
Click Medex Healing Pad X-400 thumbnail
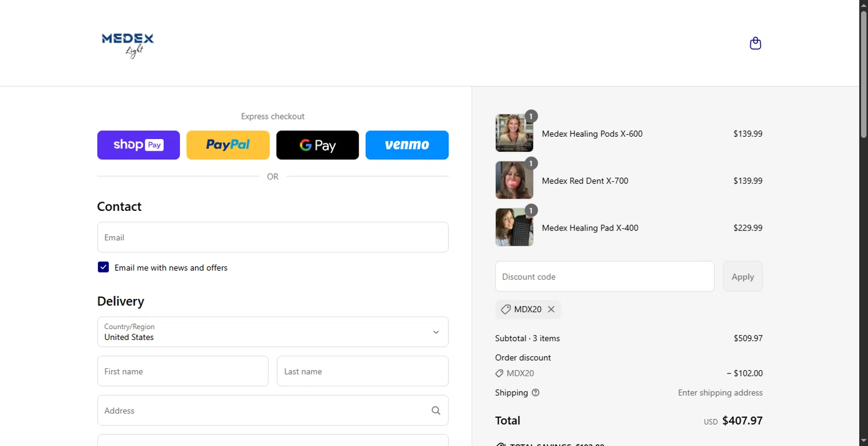pyautogui.click(x=514, y=227)
